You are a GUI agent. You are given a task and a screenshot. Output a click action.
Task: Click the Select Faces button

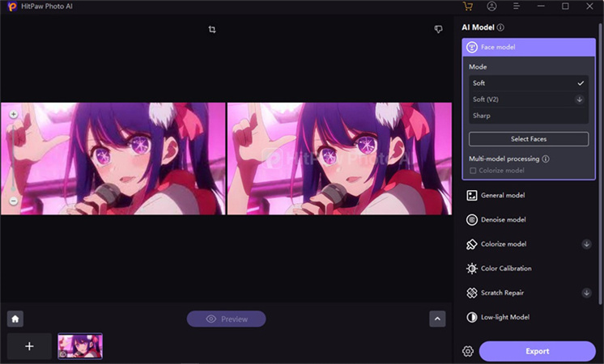[528, 139]
